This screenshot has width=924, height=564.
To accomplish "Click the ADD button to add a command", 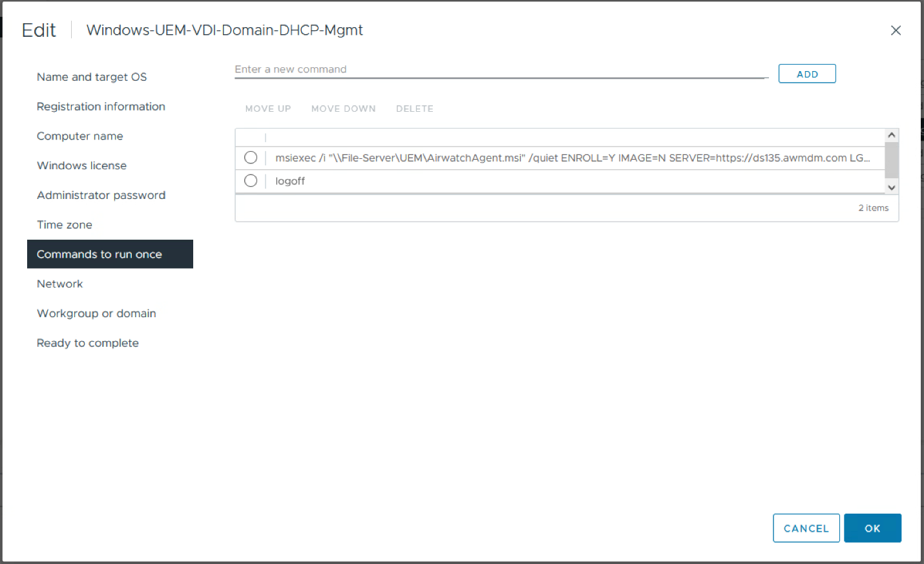I will point(807,73).
